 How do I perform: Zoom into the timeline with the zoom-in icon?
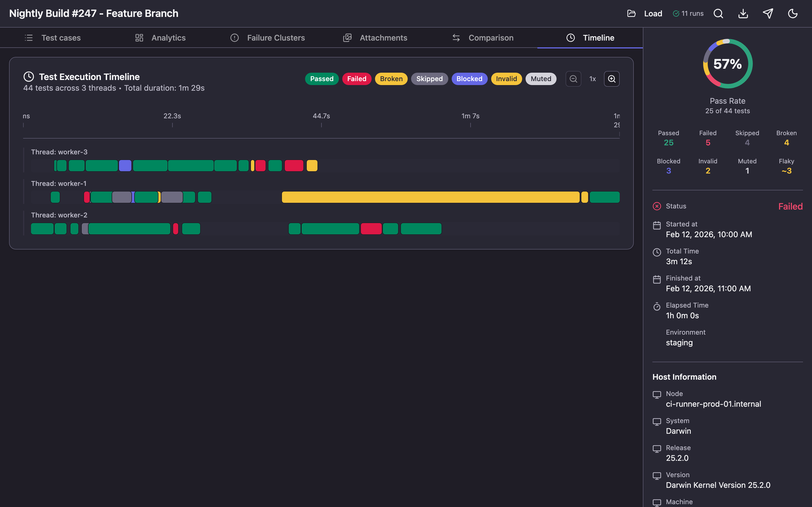tap(612, 79)
